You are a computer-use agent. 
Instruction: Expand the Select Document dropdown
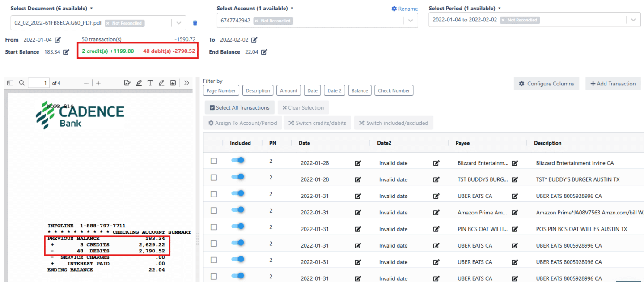pos(179,23)
